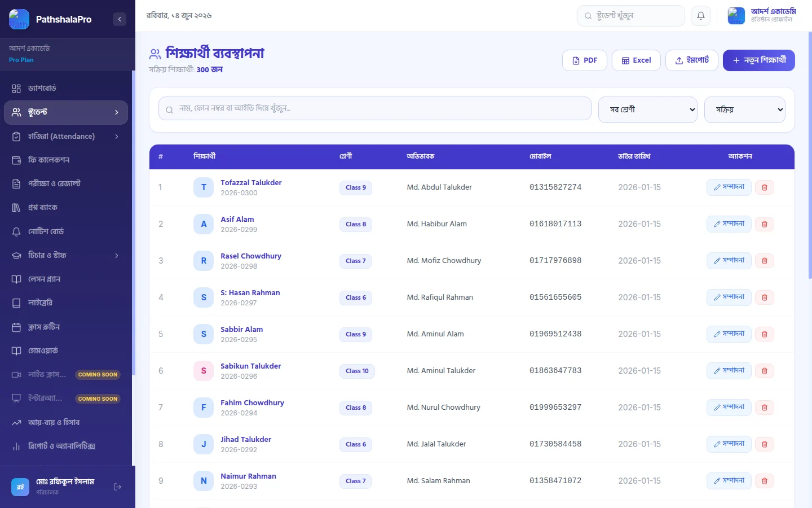The height and width of the screenshot is (508, 812).
Task: Open ড্যাশবোর্ড from the sidebar
Action: pos(66,89)
